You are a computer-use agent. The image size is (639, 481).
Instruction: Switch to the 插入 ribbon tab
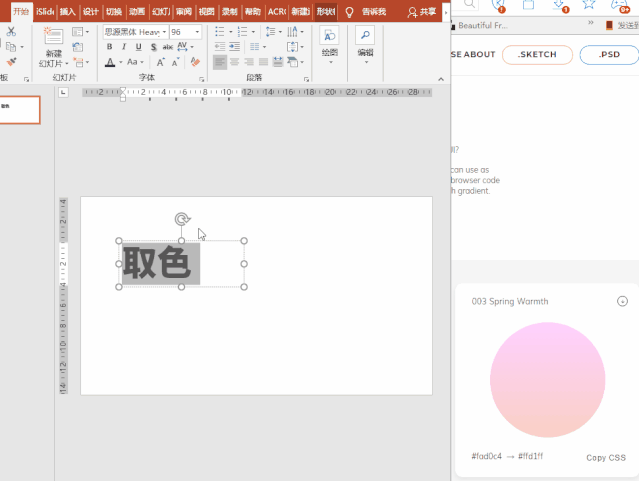[x=67, y=12]
